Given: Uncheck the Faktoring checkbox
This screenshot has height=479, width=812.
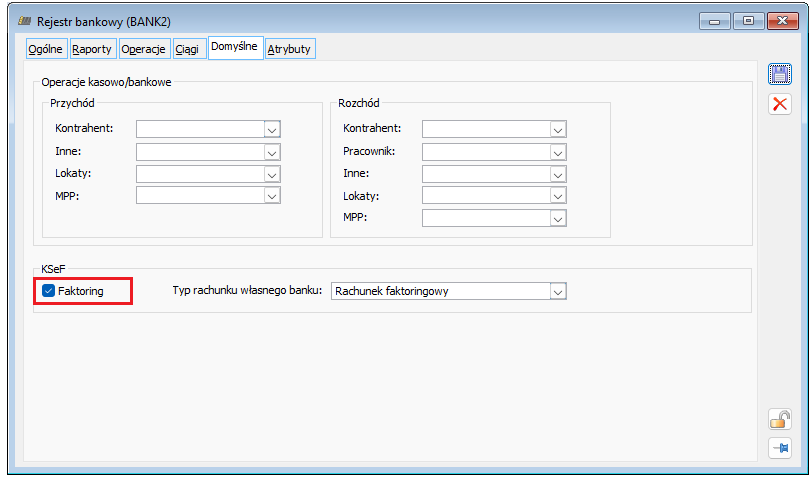Looking at the screenshot, I should 48,291.
